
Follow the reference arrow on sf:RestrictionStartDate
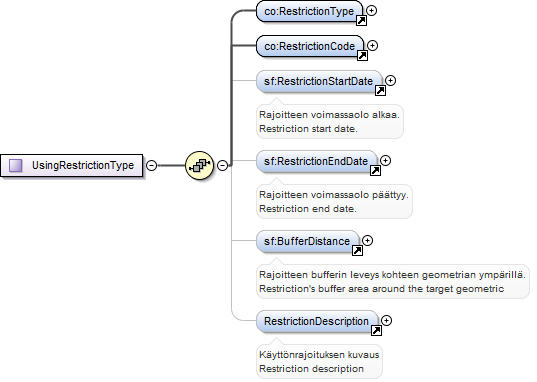point(380,91)
